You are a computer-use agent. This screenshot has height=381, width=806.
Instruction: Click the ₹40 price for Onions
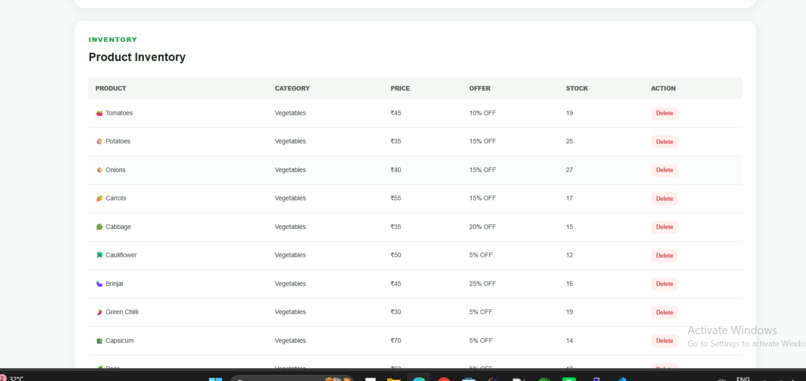tap(396, 170)
